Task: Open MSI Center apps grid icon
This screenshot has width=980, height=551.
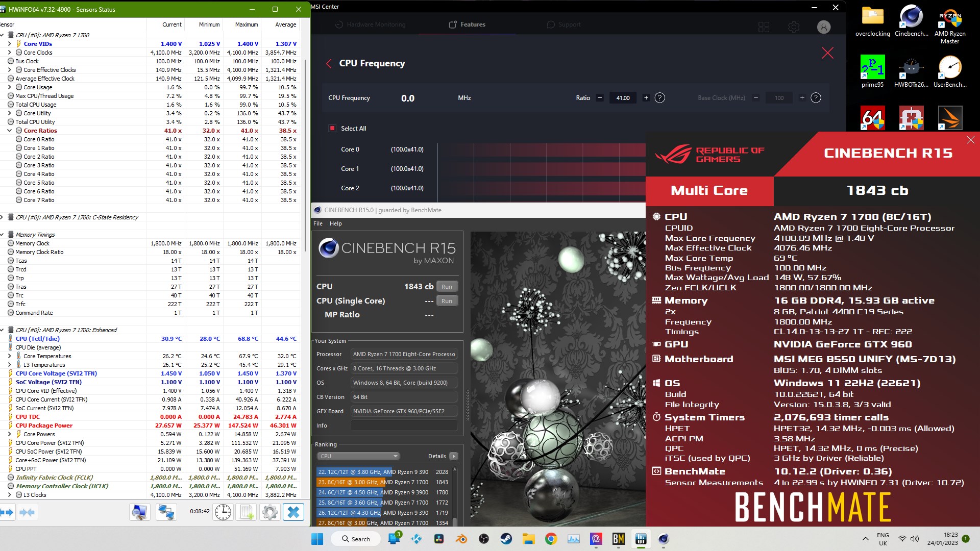Action: (764, 27)
